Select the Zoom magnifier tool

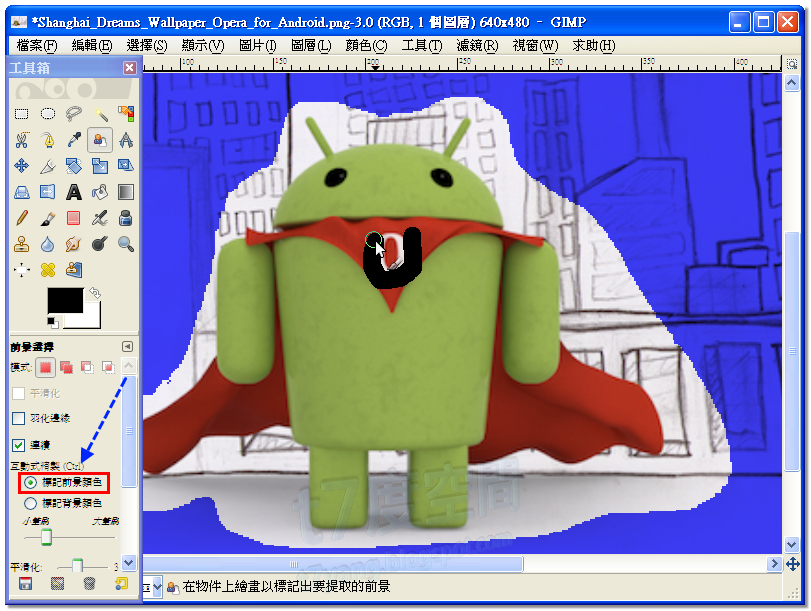(x=126, y=244)
